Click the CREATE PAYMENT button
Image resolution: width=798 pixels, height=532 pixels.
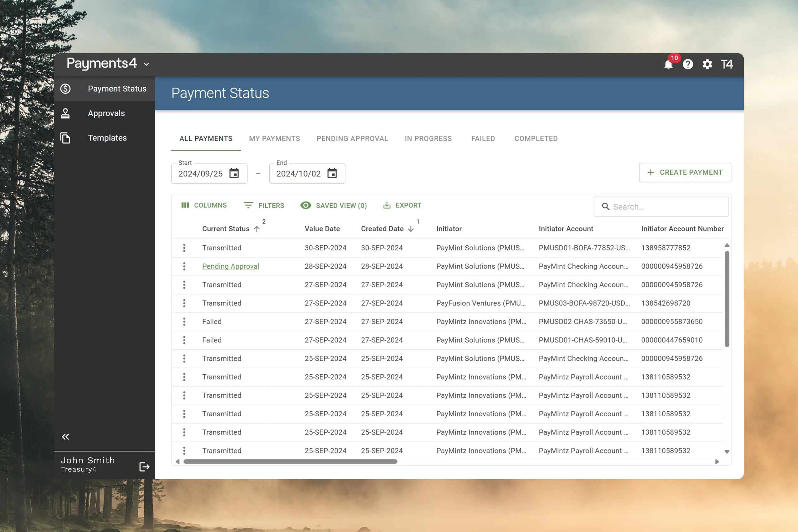(685, 172)
